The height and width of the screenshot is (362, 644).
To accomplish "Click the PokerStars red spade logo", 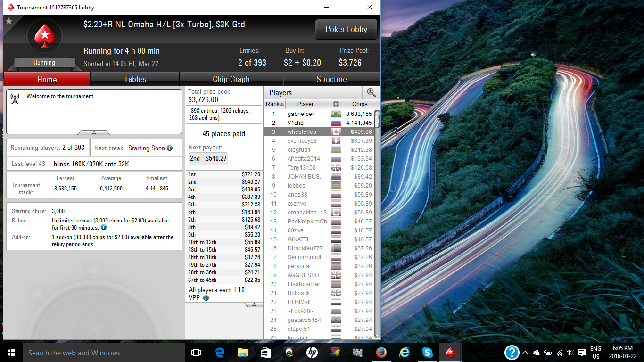I will tap(45, 35).
